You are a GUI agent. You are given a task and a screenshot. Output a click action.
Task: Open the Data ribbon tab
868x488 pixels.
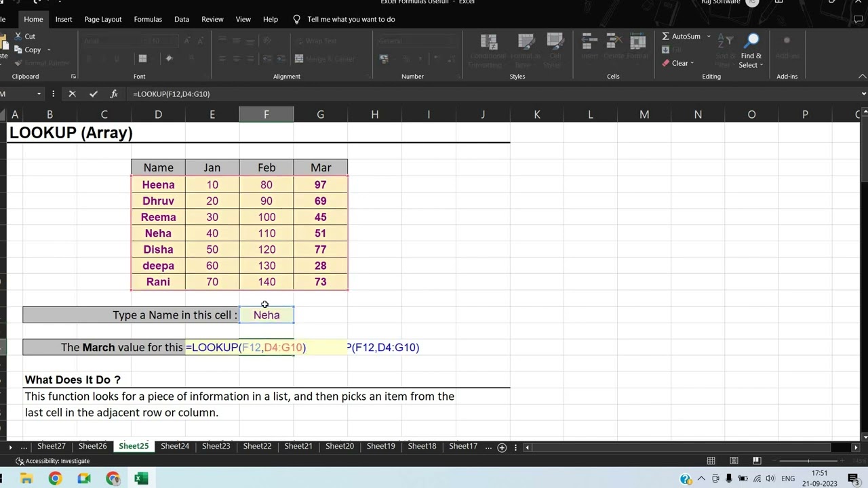(182, 19)
